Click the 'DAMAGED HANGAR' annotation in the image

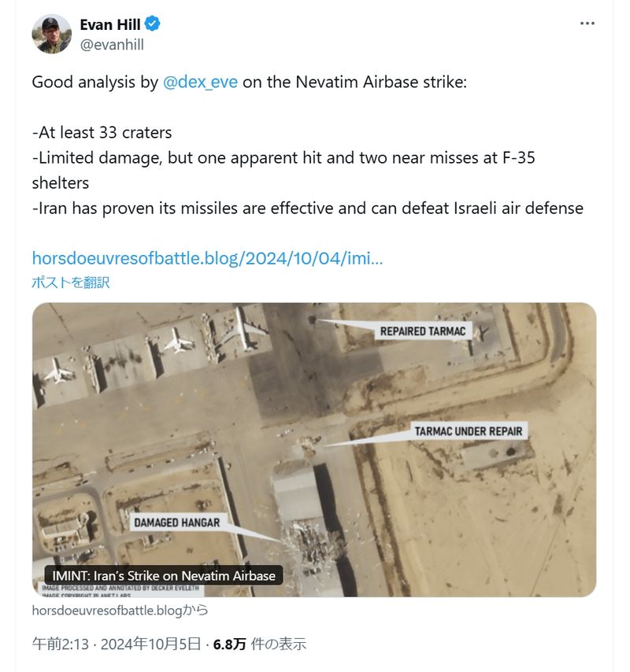176,522
